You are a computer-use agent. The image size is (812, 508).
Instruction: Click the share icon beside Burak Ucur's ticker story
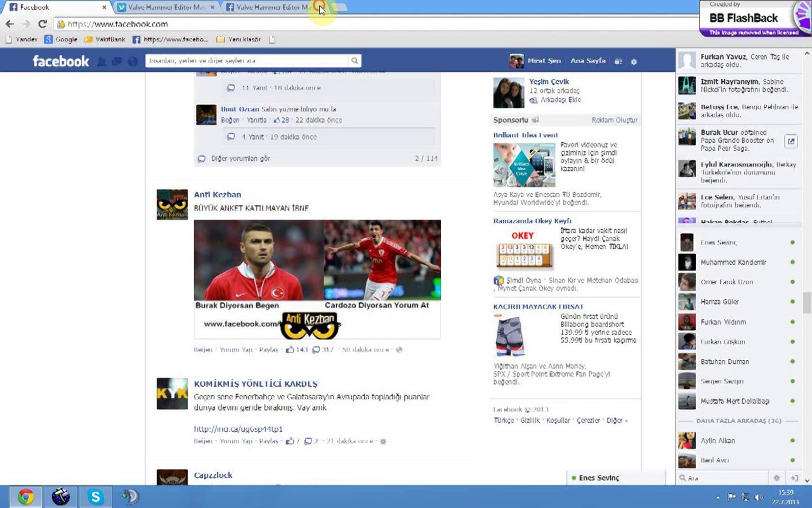point(791,141)
